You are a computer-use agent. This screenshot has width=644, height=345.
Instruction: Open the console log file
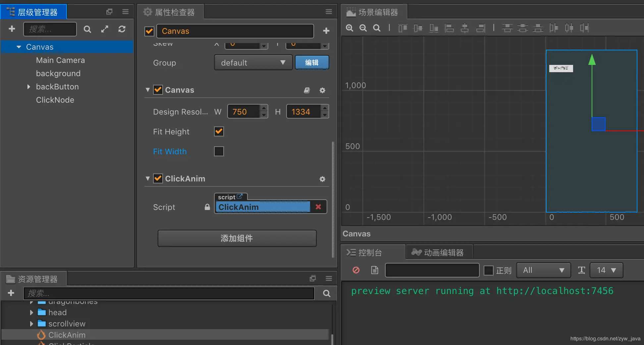375,270
